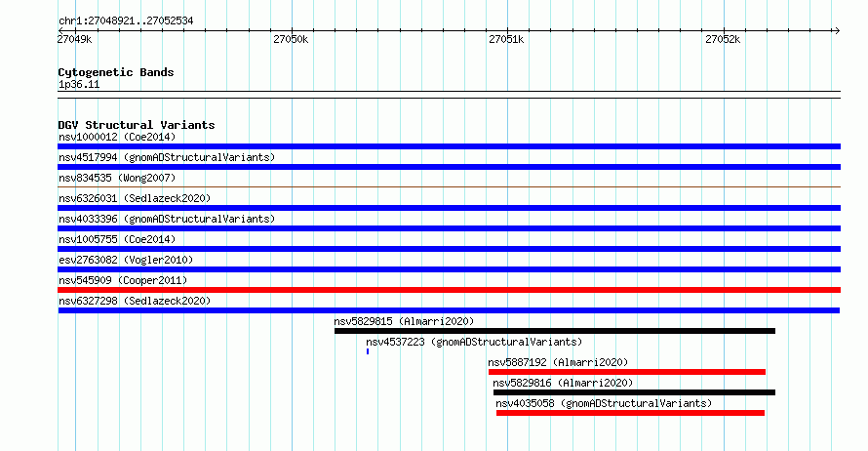Open nsv5829815 (Almarri2020) variant label
The height and width of the screenshot is (451, 868).
(x=404, y=321)
